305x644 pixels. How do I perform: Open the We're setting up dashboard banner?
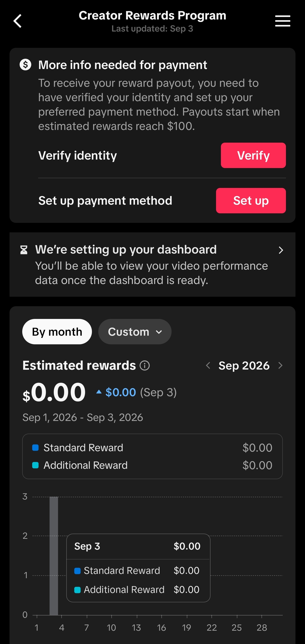(152, 265)
